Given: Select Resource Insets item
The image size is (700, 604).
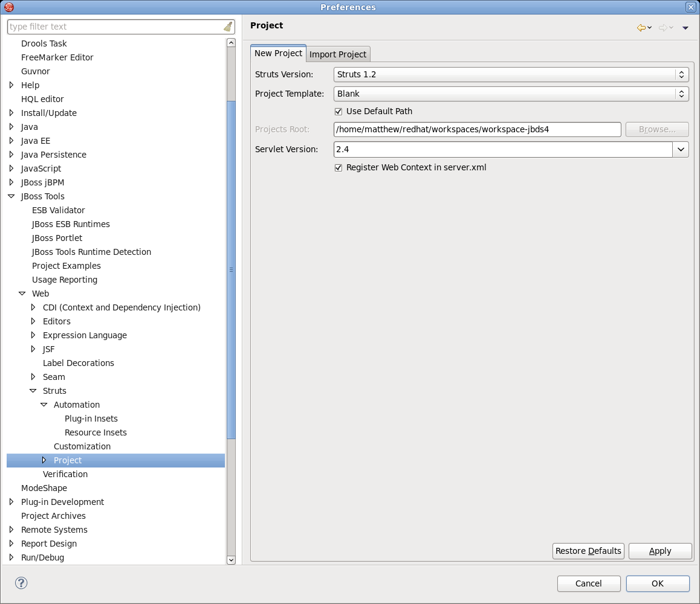Looking at the screenshot, I should tap(96, 432).
